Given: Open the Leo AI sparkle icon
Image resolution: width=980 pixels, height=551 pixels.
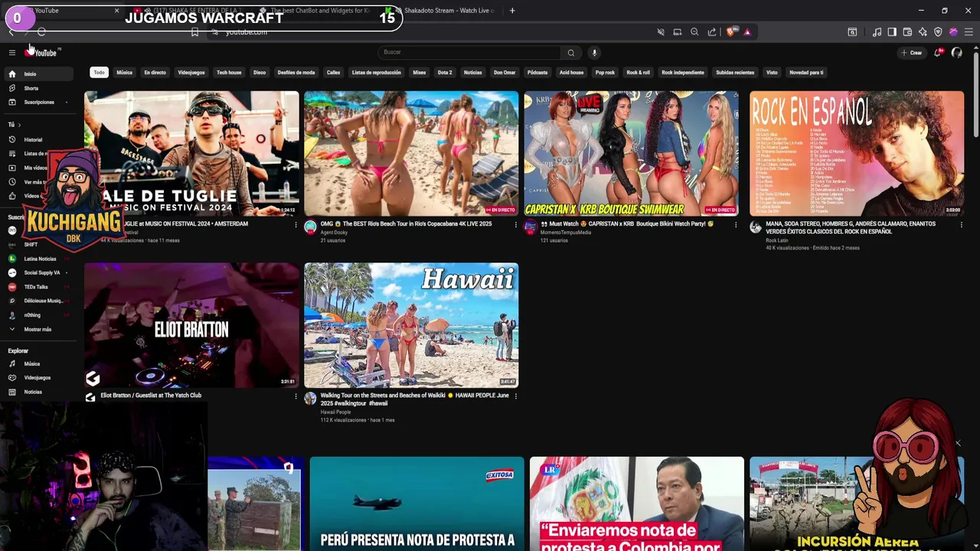Looking at the screenshot, I should point(923,32).
